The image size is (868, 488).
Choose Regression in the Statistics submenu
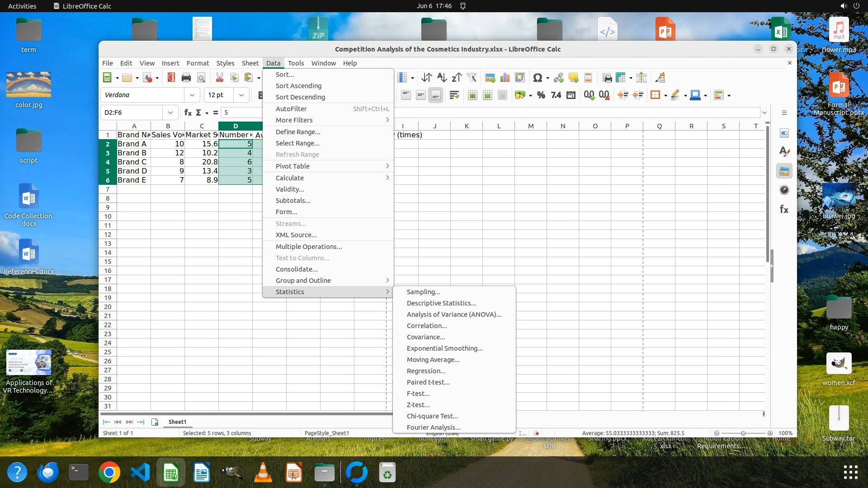[426, 371]
